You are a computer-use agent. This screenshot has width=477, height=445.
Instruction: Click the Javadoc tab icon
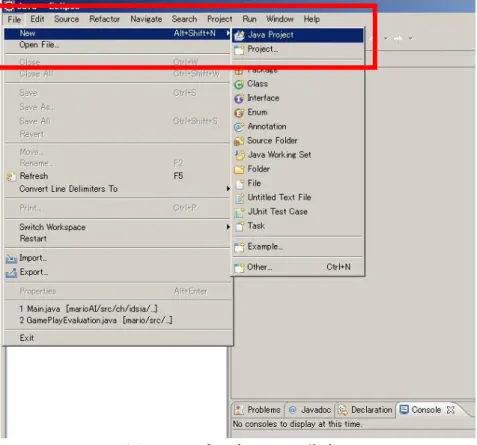click(x=292, y=410)
